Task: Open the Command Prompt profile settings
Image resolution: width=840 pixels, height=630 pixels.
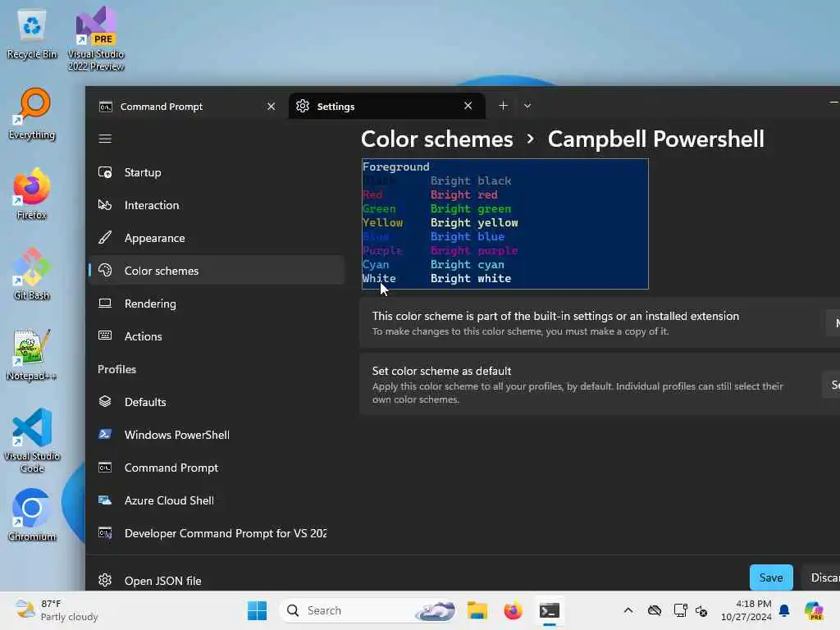Action: [217, 468]
